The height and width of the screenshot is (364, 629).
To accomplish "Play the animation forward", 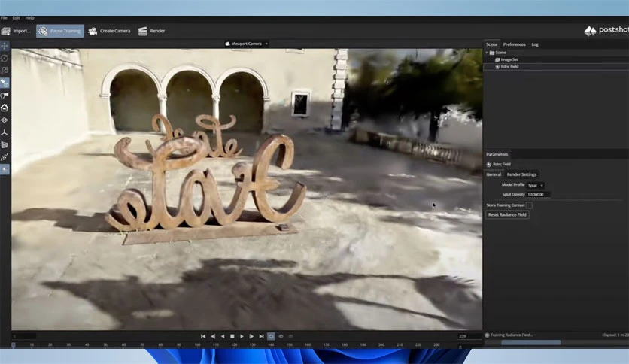I will tap(242, 336).
